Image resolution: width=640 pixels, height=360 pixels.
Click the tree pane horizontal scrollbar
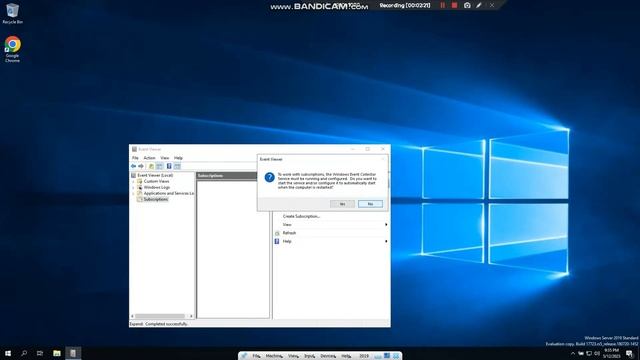click(160, 316)
